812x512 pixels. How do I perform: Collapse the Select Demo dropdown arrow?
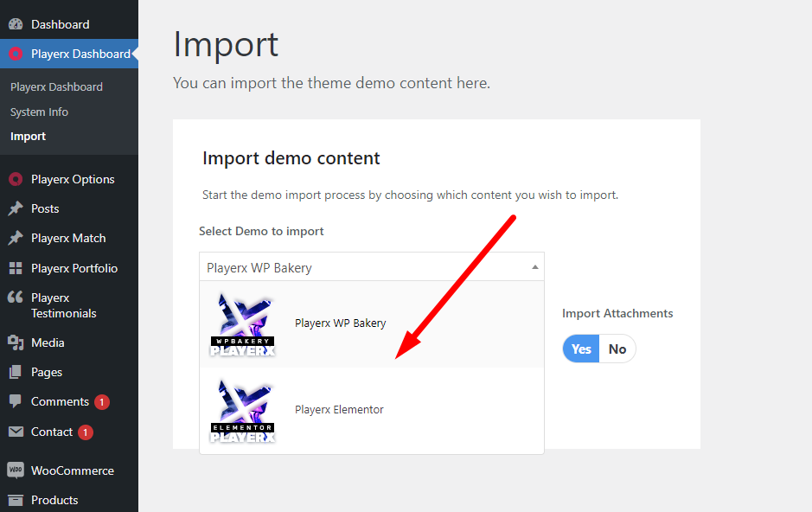pyautogui.click(x=535, y=267)
